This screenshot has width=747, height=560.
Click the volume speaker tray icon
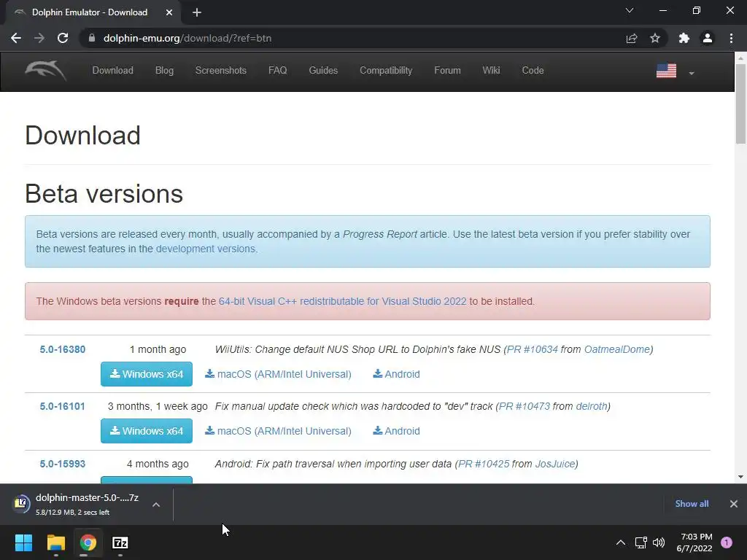click(659, 542)
